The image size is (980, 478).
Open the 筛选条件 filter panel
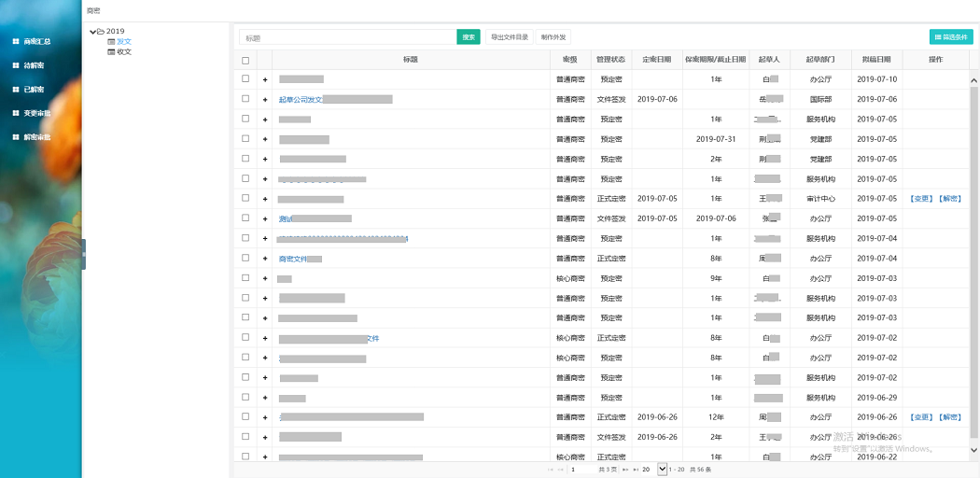pyautogui.click(x=950, y=37)
